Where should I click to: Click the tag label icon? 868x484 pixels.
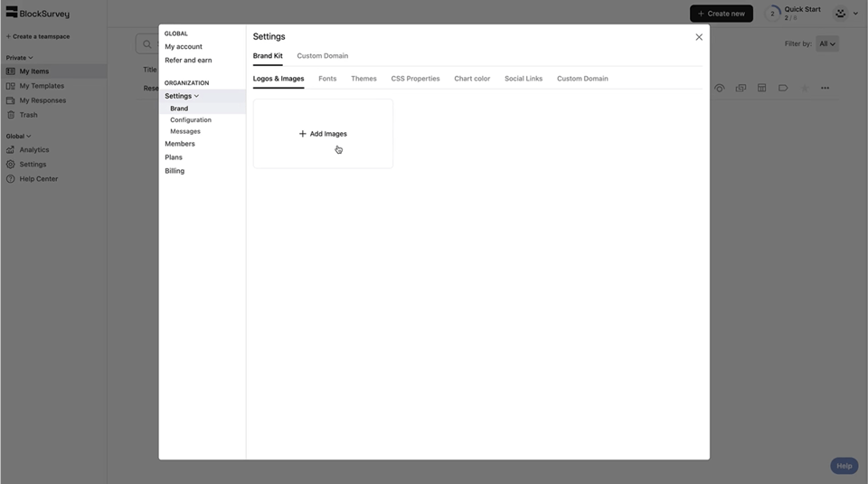tap(783, 88)
